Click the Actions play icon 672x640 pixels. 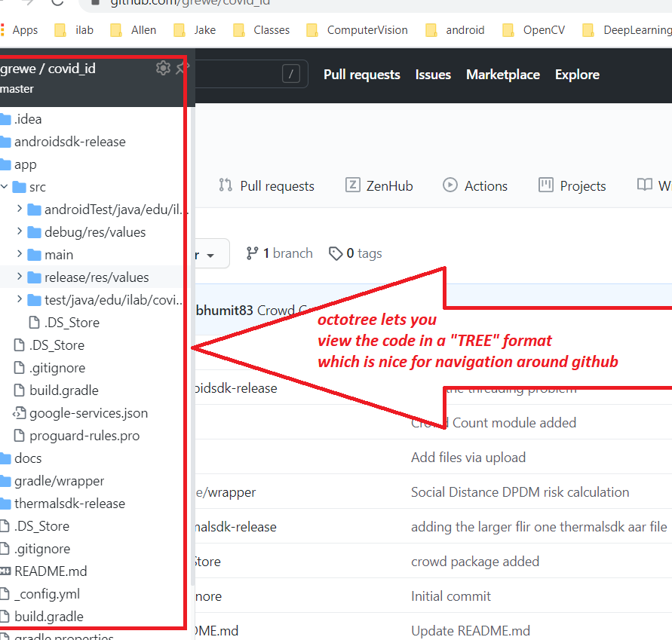pyautogui.click(x=450, y=185)
